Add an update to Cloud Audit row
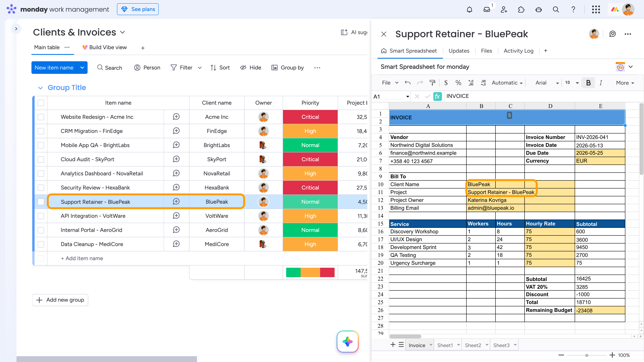 pos(176,159)
